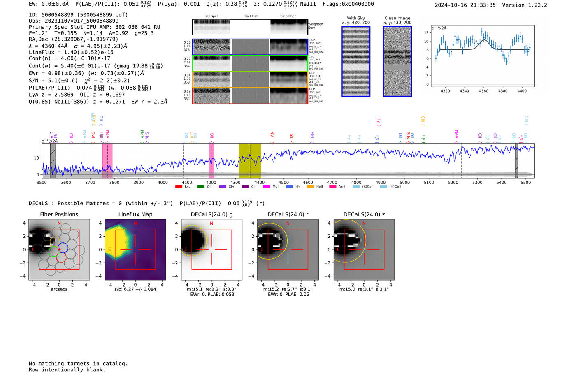Viewport: 576px width, 392px height.
Task: Click the s/b: 6.27 +/- 0.084 caption
Action: [135, 289]
